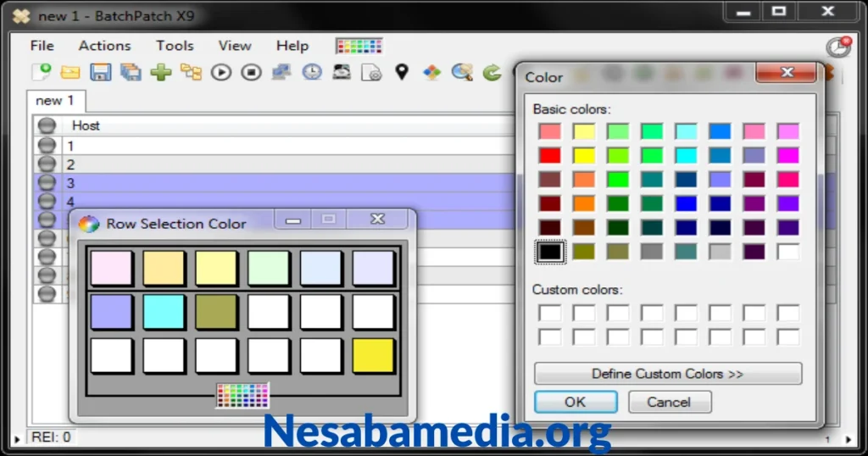Click the folder tree hierarchy toolbar icon

coord(191,73)
